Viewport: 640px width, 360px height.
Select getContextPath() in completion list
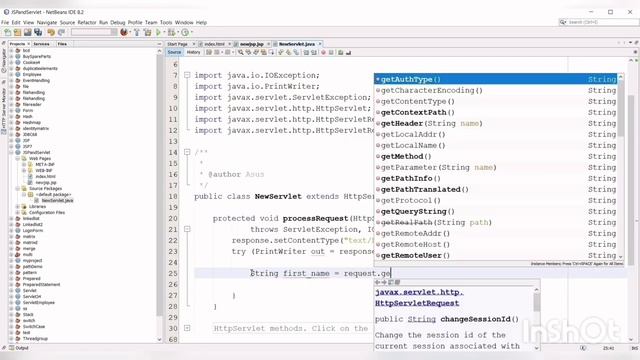[496, 112]
